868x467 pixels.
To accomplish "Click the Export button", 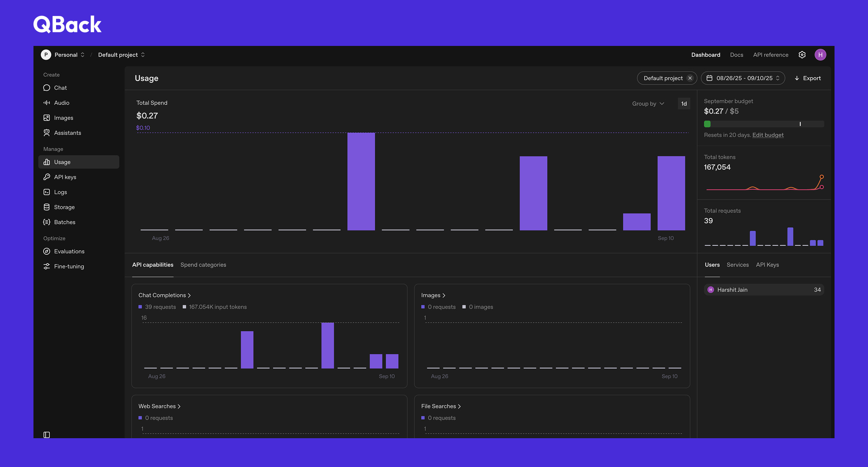I will [x=808, y=78].
